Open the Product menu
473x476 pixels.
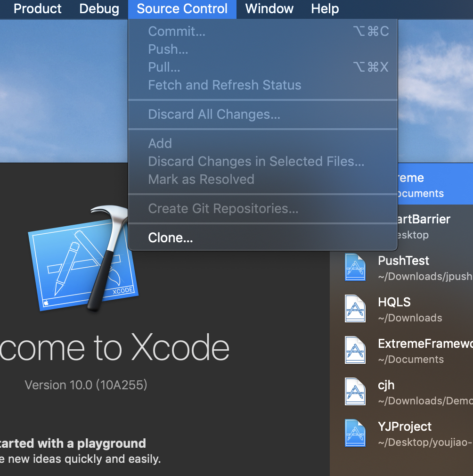click(x=38, y=9)
